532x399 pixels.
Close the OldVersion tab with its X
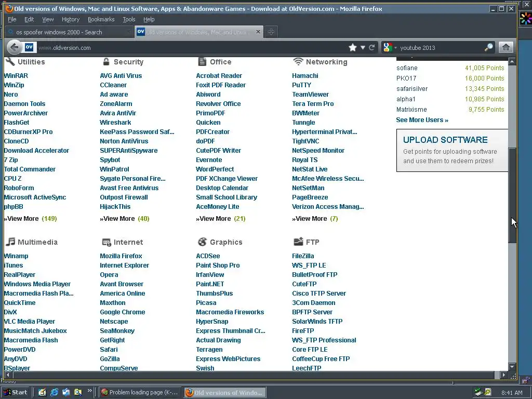(x=258, y=32)
